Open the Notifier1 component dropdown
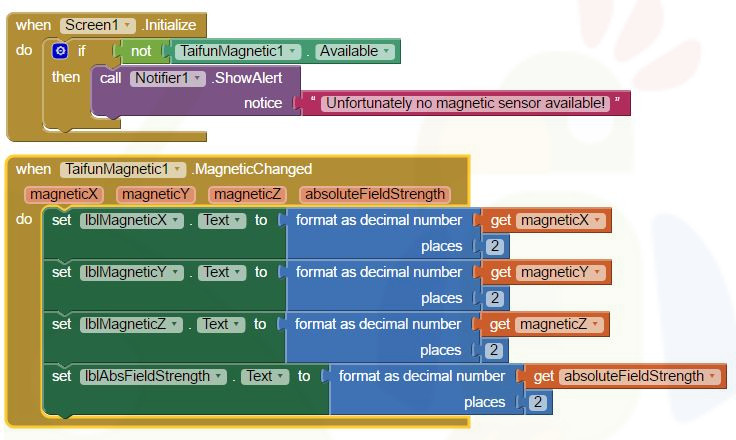The image size is (736, 440). click(197, 77)
